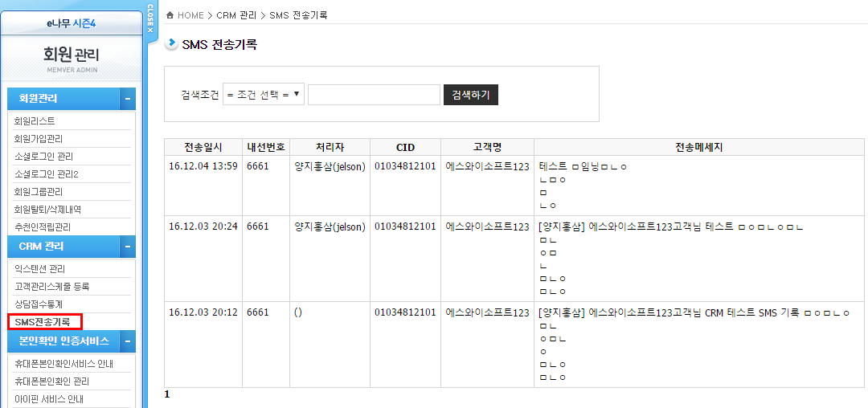This screenshot has width=868, height=408.
Task: Open the 조건 선택 dropdown
Action: tap(264, 95)
